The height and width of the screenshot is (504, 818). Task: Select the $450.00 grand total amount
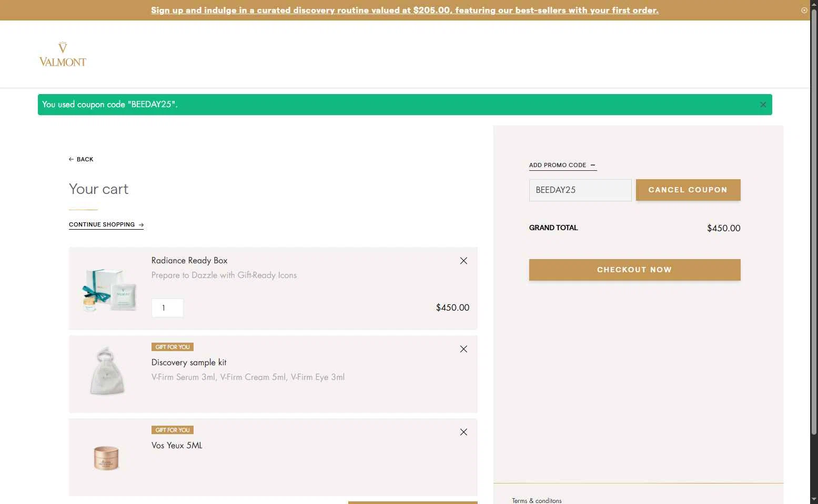[x=723, y=228]
